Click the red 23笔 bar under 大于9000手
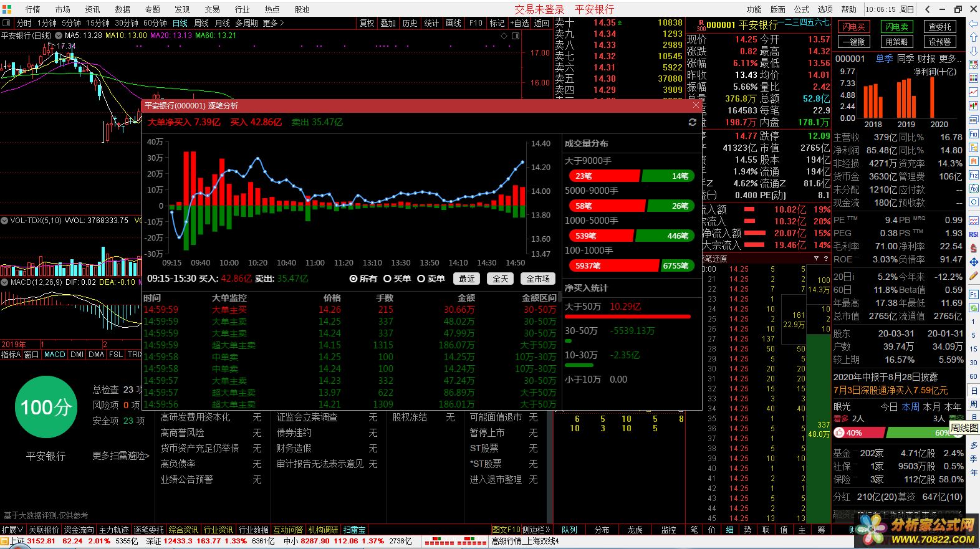 604,176
